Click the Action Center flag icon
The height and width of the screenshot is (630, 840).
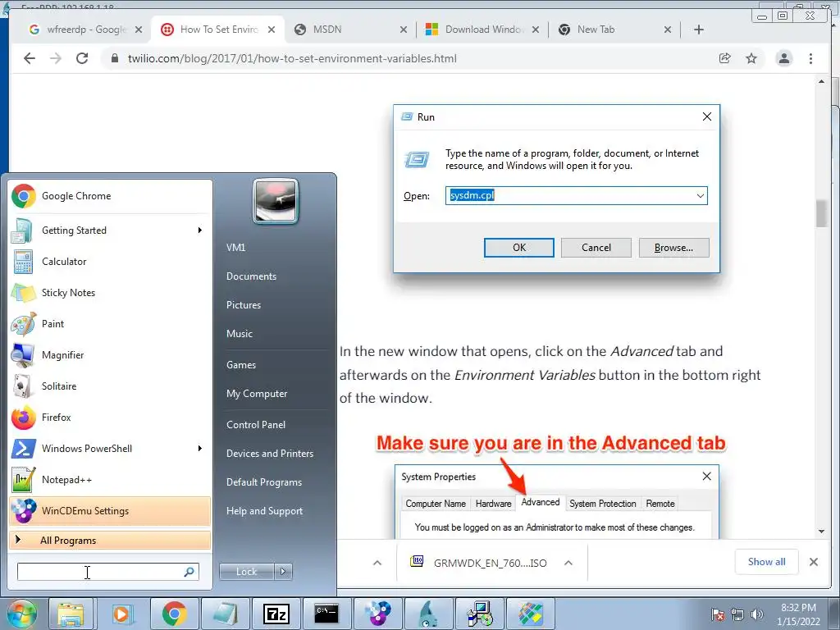click(718, 614)
